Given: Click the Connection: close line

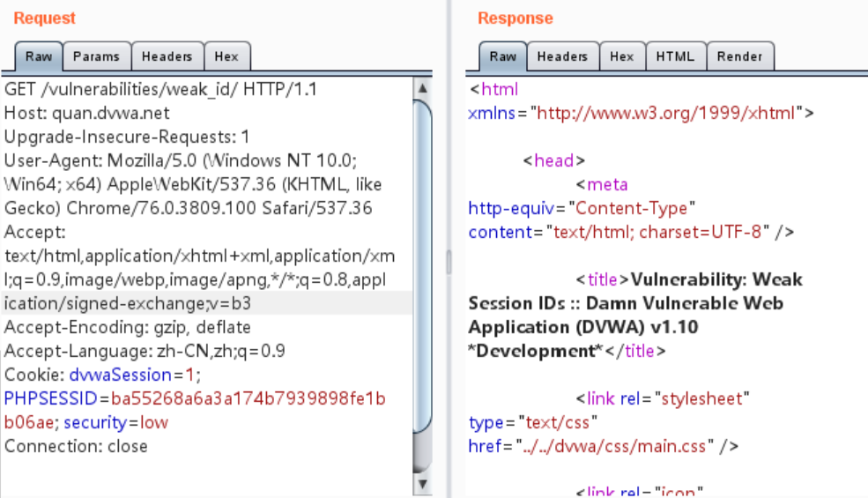Looking at the screenshot, I should (x=76, y=447).
